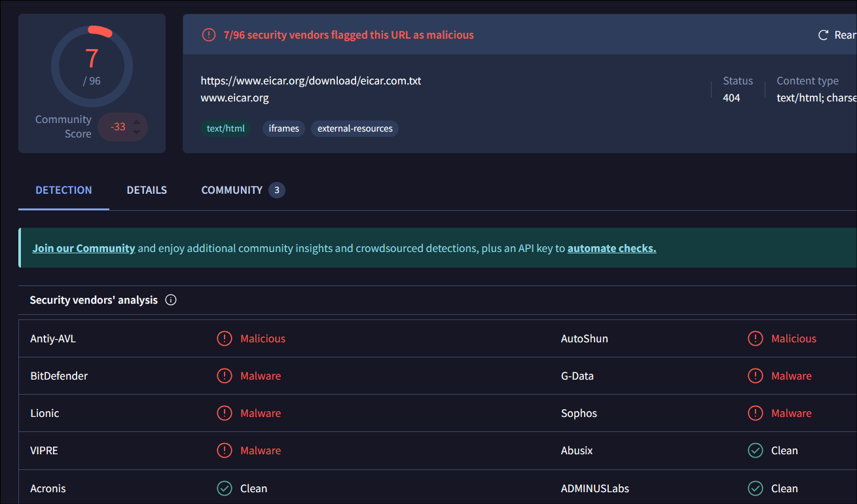Click the Reanalyze refresh icon
857x504 pixels.
[x=824, y=35]
